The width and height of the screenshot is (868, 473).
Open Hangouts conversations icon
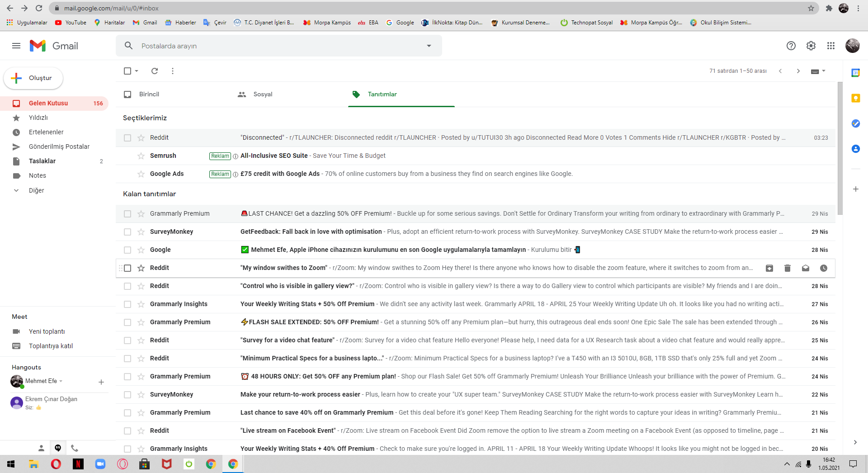58,448
